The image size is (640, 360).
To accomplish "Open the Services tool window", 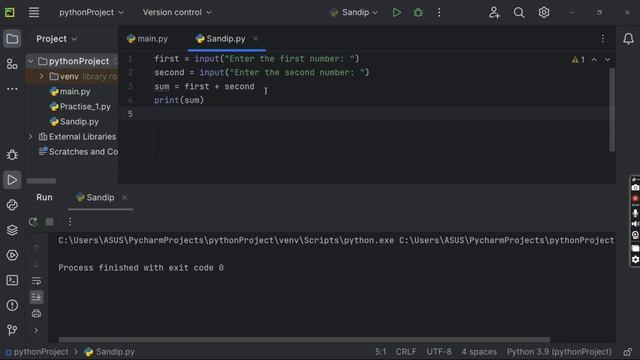I will click(12, 255).
